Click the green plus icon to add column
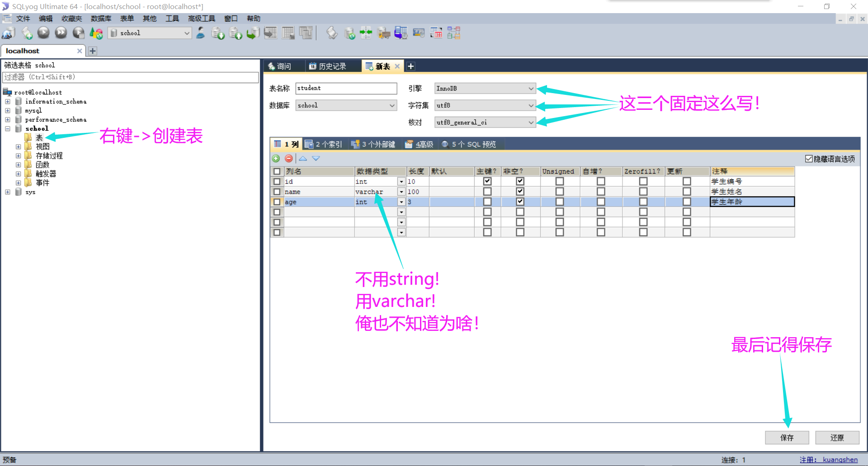Image resolution: width=868 pixels, height=466 pixels. point(276,158)
